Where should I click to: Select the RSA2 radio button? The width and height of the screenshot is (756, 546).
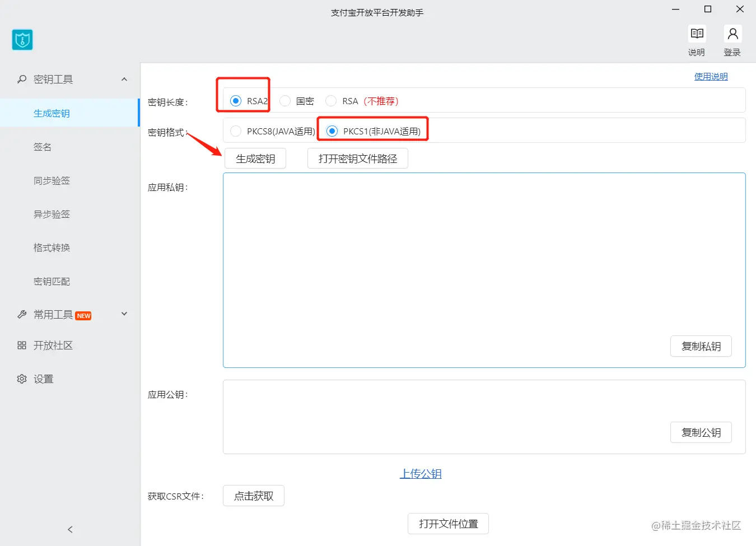coord(236,101)
